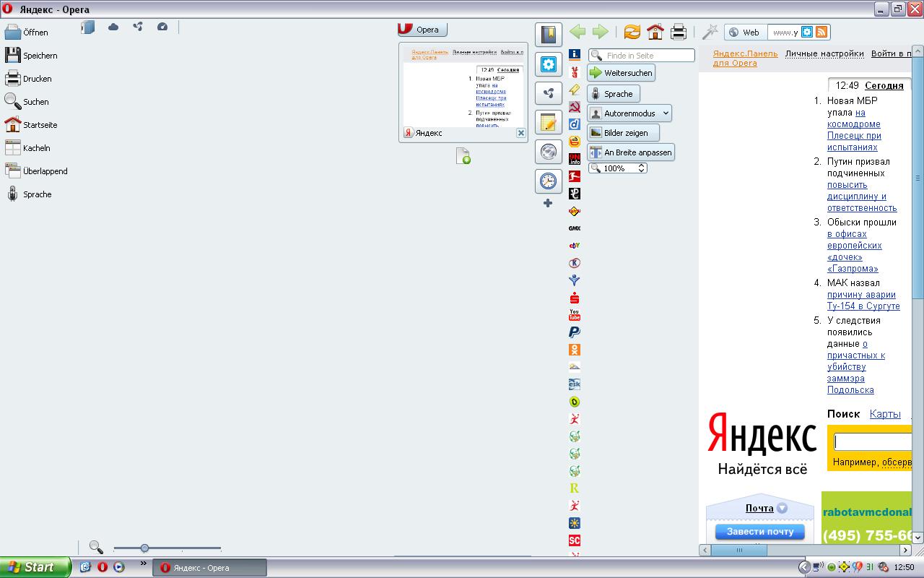This screenshot has width=924, height=578.
Task: Close the Яндекс tab
Action: point(521,133)
